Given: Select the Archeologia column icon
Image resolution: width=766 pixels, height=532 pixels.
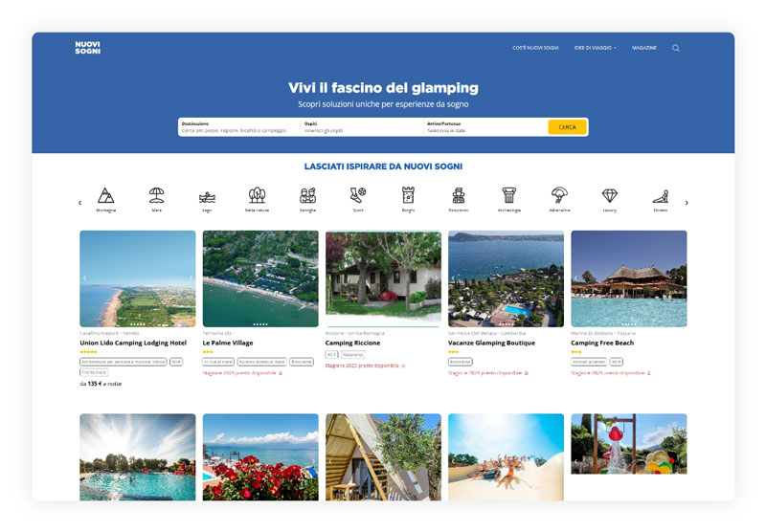Looking at the screenshot, I should click(x=509, y=195).
